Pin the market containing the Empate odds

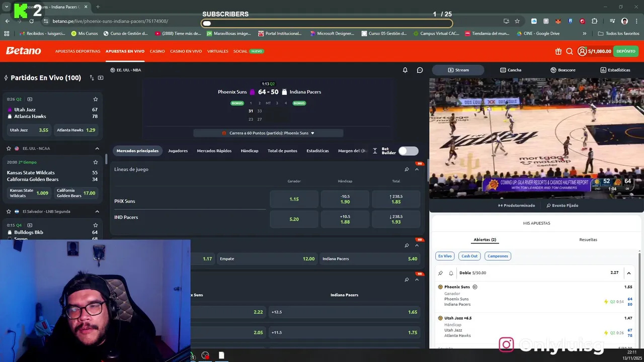[x=407, y=245]
